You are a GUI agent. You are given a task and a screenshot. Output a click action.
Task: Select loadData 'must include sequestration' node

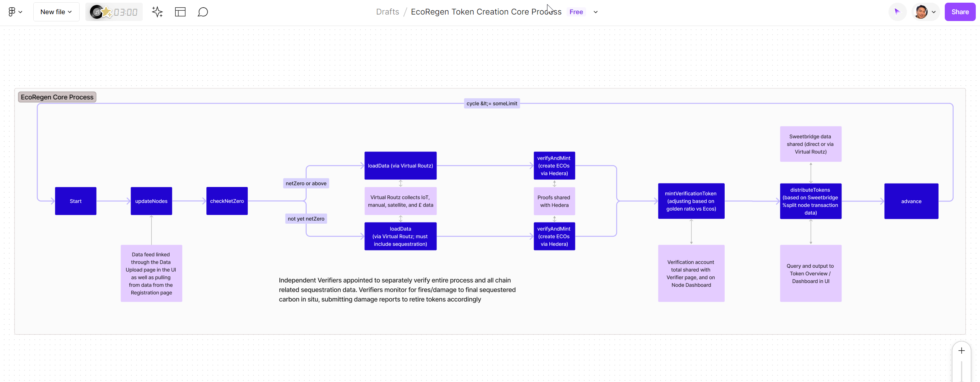click(x=400, y=236)
